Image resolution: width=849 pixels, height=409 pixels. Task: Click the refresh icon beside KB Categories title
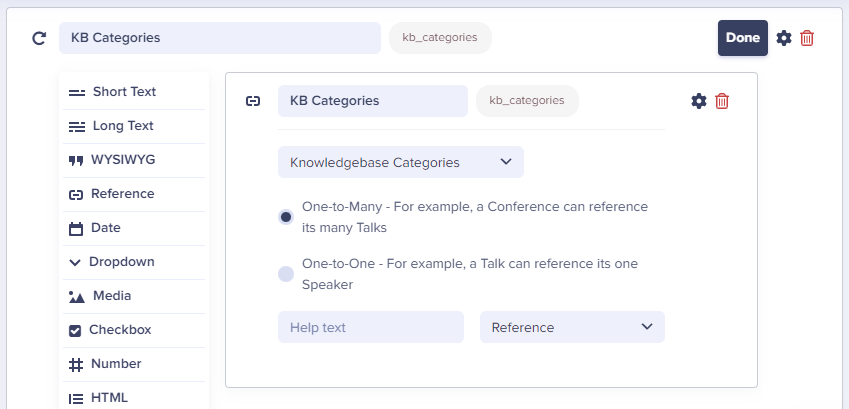coord(39,38)
